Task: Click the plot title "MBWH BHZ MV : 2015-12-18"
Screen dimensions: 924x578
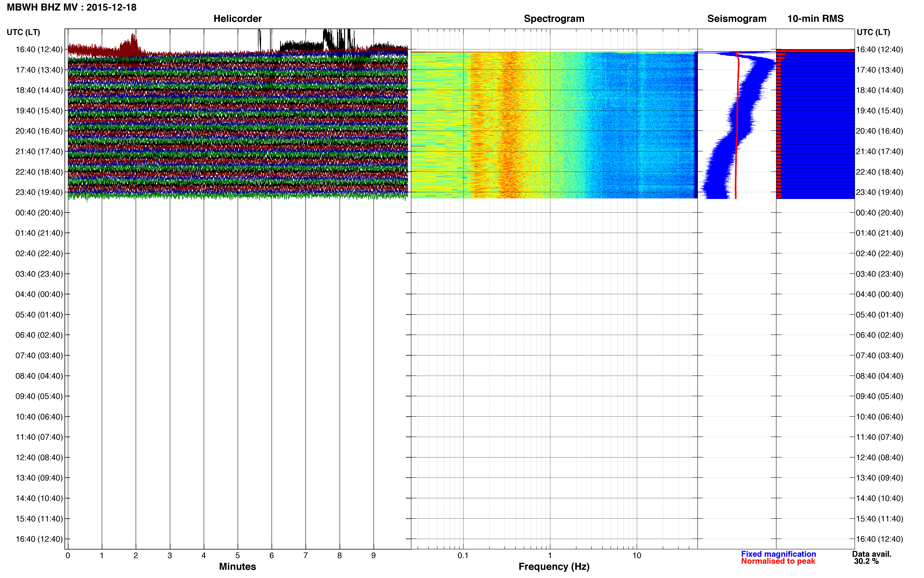Action: (x=71, y=7)
